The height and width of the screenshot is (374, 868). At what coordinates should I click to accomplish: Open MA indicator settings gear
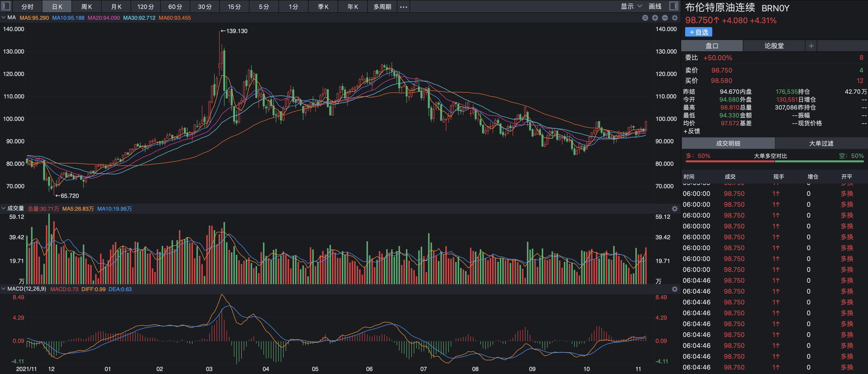675,18
